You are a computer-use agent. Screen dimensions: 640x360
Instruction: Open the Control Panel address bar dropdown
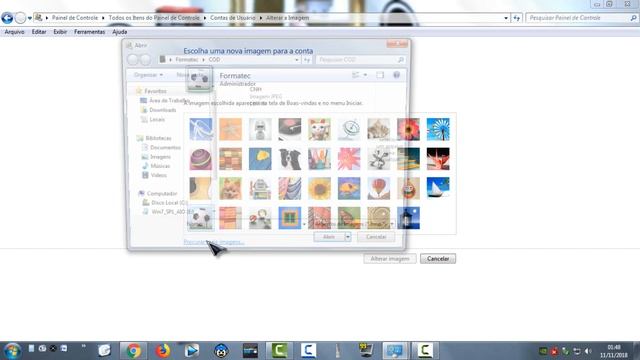[506, 18]
